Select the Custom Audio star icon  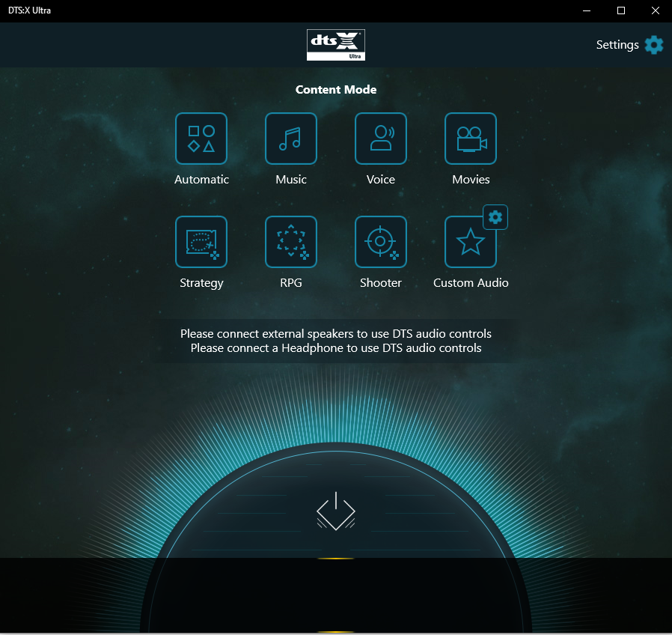click(471, 242)
